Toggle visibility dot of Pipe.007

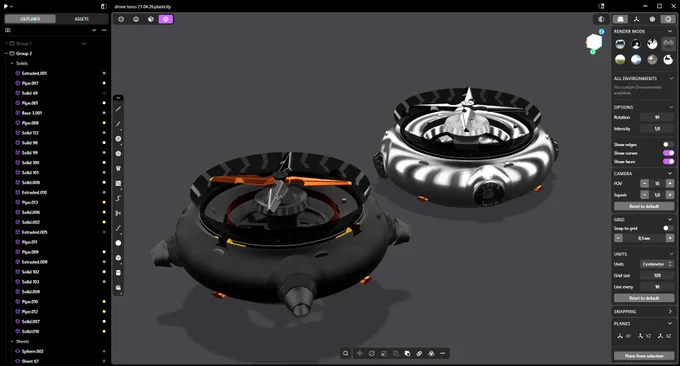[104, 83]
